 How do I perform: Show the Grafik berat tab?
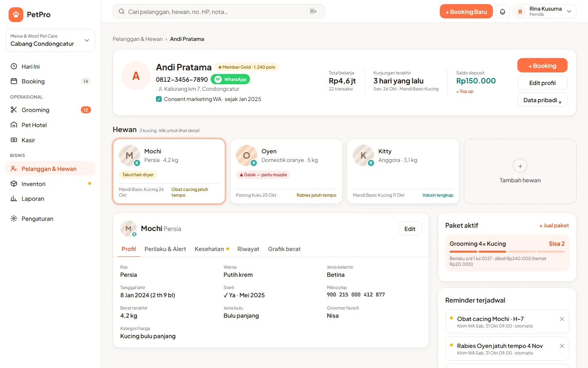pos(284,249)
